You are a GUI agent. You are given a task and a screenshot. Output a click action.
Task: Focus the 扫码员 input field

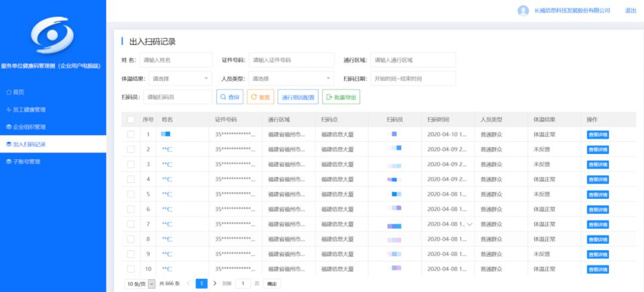(x=178, y=97)
